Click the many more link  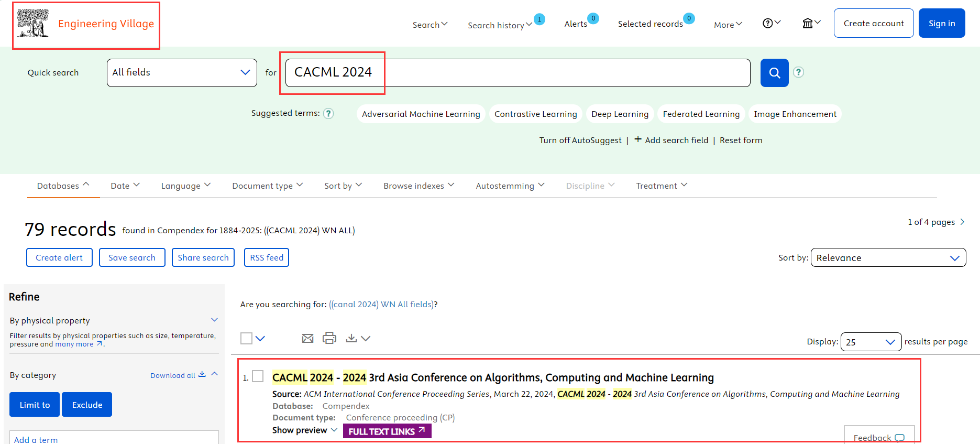pyautogui.click(x=79, y=344)
